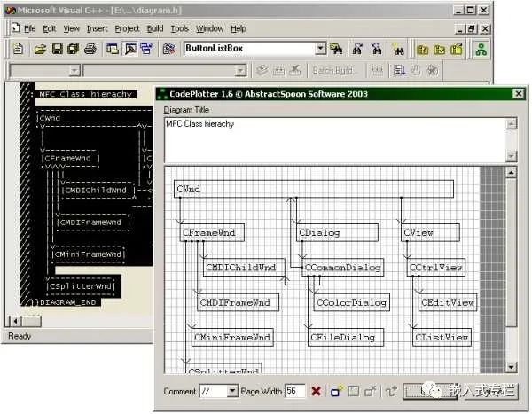Click the binoculars Find icon beside ButtonListBox
Screen dimensions: 532x414
[337, 49]
